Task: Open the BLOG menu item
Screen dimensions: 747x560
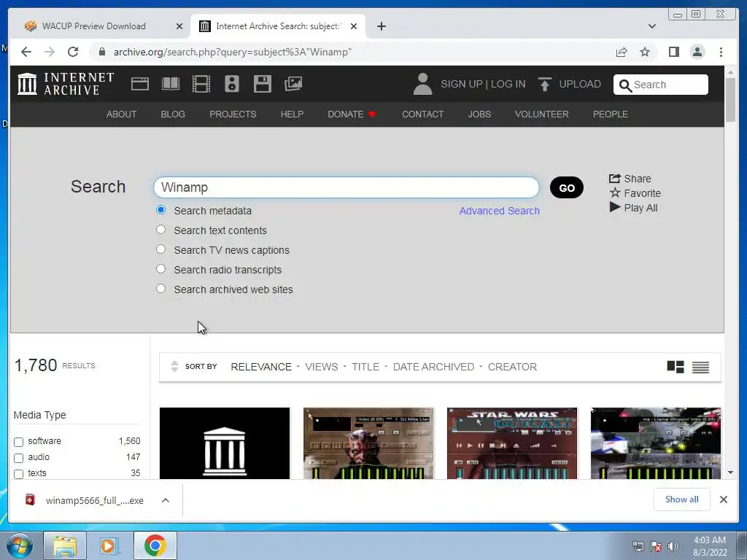Action: [173, 114]
